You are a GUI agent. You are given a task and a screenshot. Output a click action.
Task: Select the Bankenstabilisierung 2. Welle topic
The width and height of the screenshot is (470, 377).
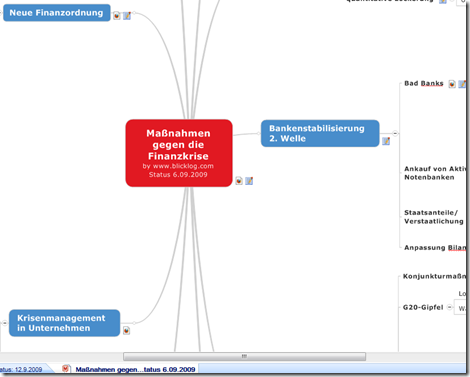(320, 133)
